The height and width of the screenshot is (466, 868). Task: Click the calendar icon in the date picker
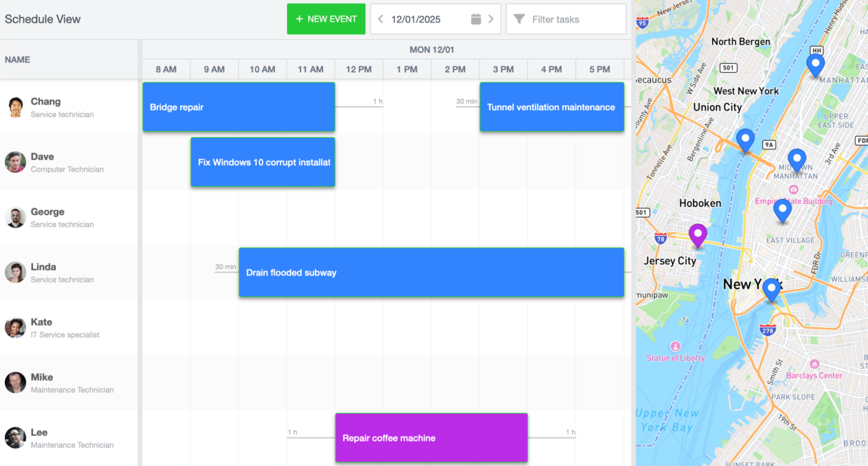(x=476, y=19)
